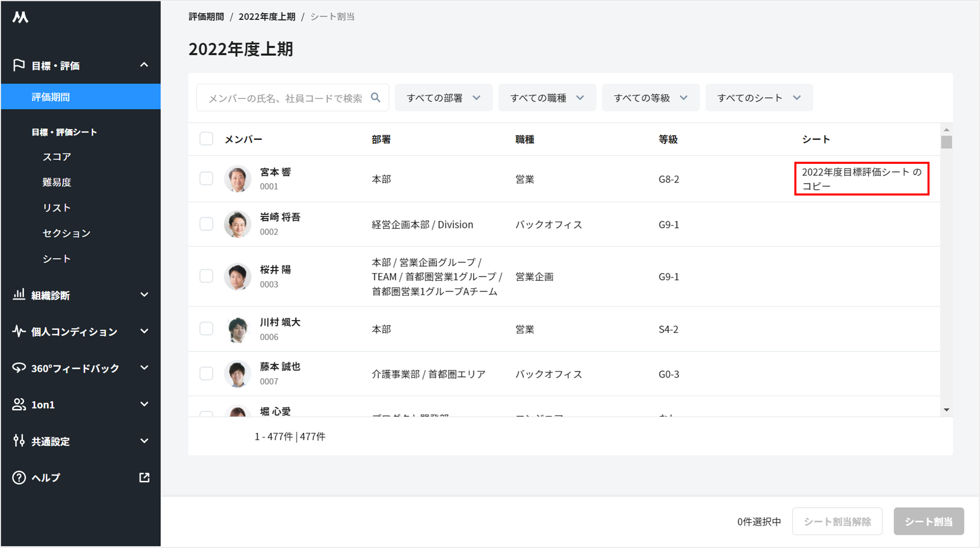Click the 2022年度上期 breadcrumb link

tap(267, 17)
